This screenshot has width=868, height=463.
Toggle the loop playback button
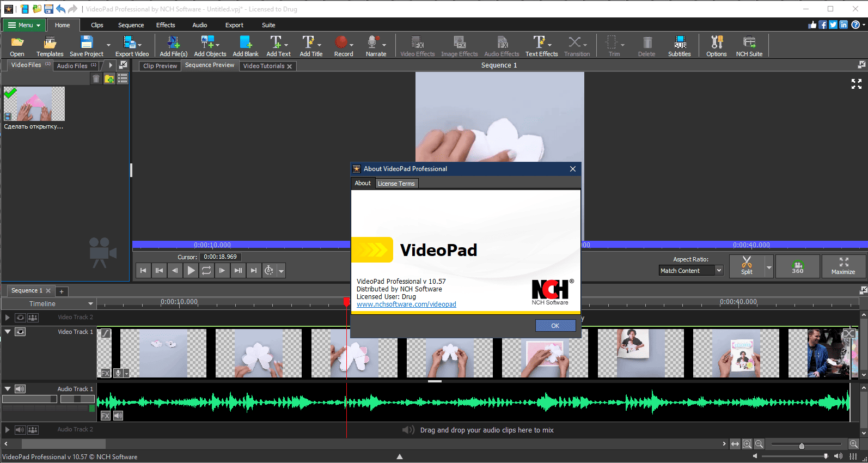[x=206, y=270]
